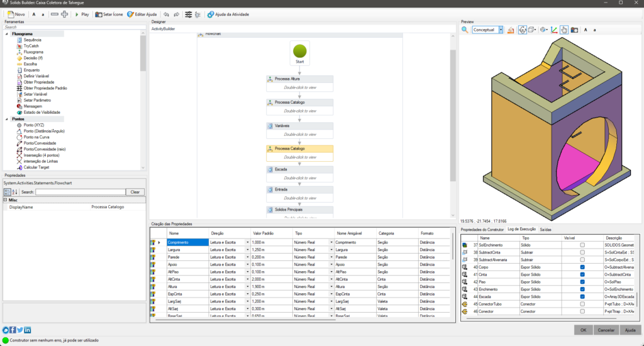
Task: Uncheck Visível for Enchimento row
Action: pyautogui.click(x=582, y=289)
